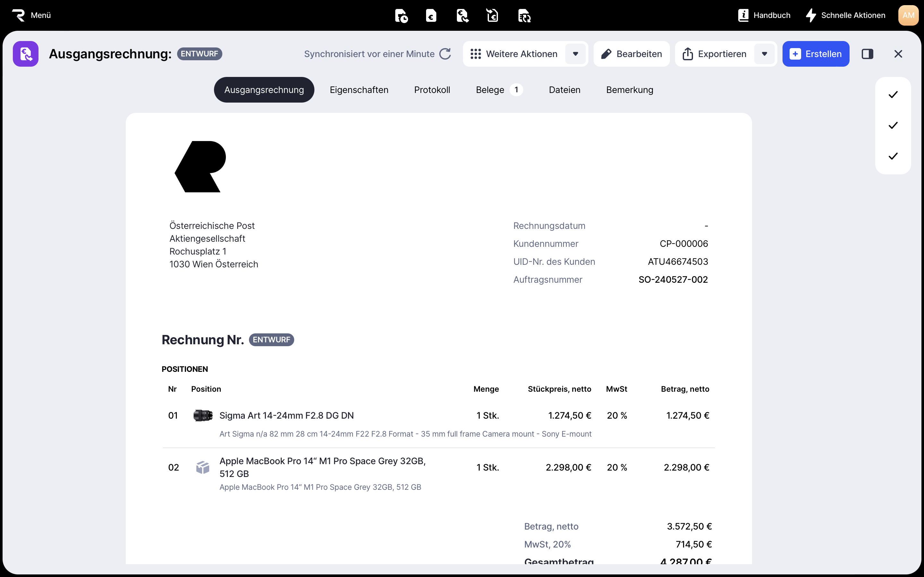Click the Bearbeiten button
Screen dimensions: 924x577
click(x=631, y=54)
